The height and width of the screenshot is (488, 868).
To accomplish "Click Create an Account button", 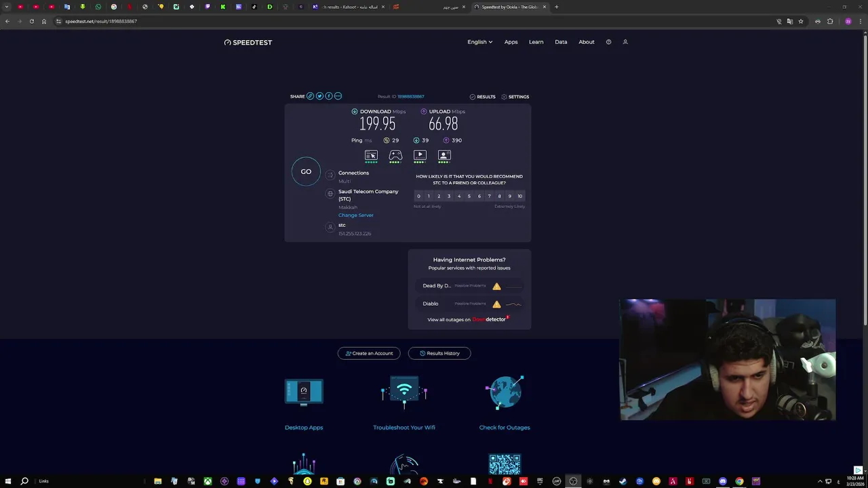I will (x=369, y=353).
